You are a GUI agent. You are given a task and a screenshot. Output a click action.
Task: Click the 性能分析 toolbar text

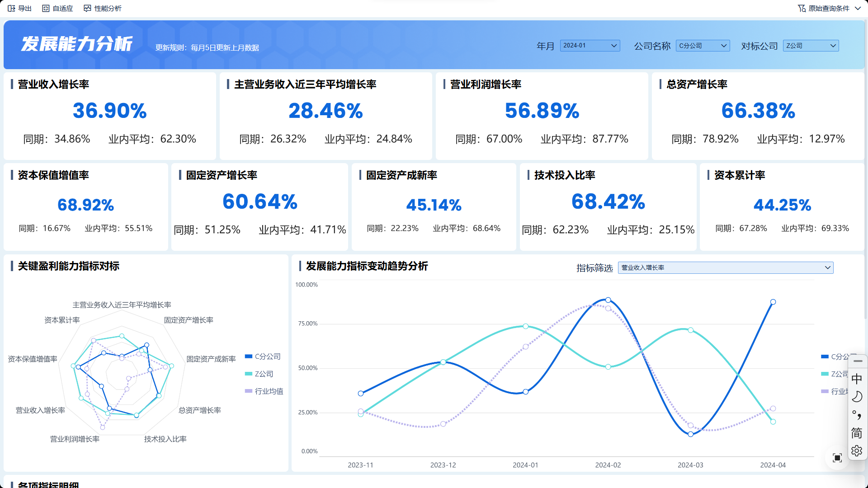pos(108,8)
